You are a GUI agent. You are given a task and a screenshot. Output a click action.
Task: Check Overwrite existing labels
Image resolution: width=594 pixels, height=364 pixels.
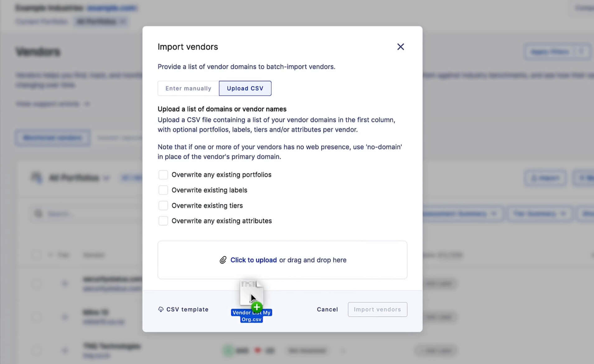[163, 190]
